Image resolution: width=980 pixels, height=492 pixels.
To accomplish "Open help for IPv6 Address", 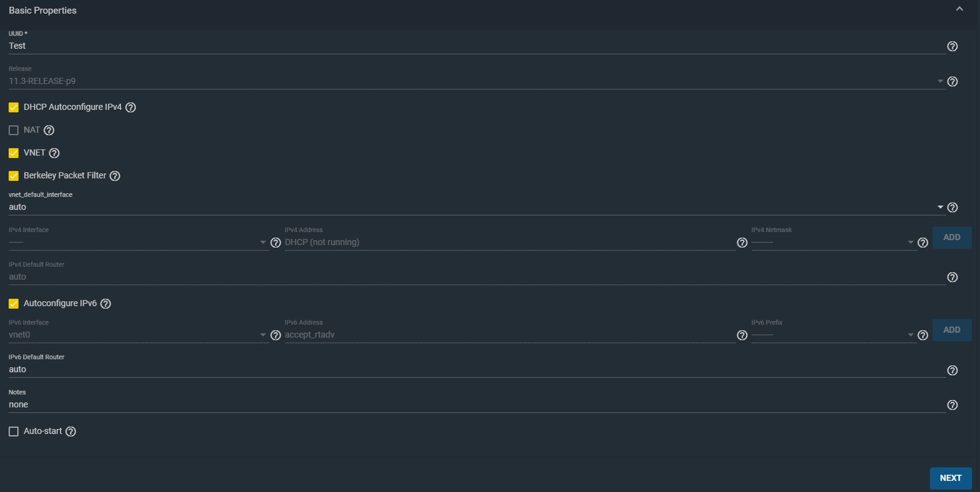I will coord(742,335).
